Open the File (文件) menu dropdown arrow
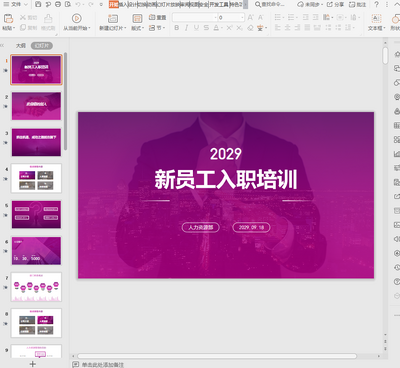This screenshot has height=368, width=400. [x=26, y=4]
